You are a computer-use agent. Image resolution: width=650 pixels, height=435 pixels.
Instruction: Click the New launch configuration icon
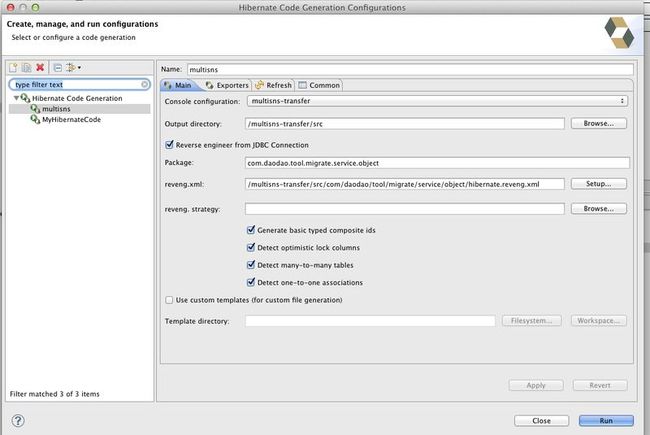click(13, 68)
